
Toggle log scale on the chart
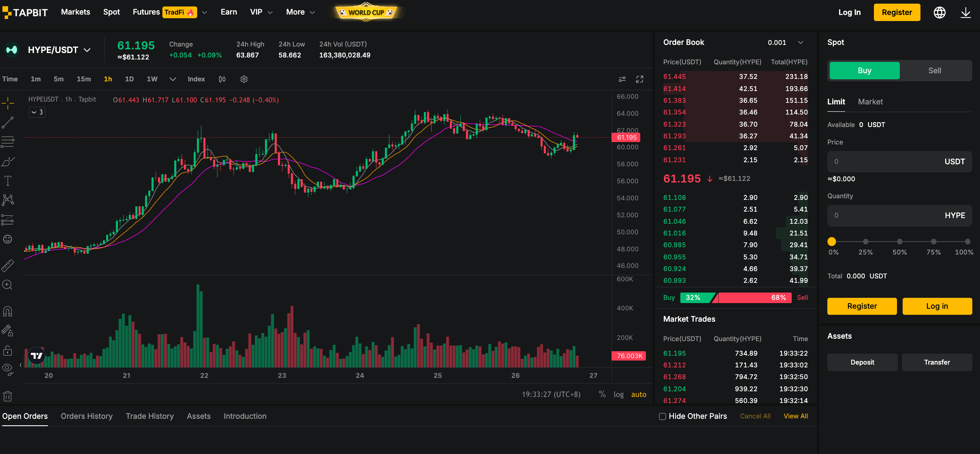pos(618,395)
